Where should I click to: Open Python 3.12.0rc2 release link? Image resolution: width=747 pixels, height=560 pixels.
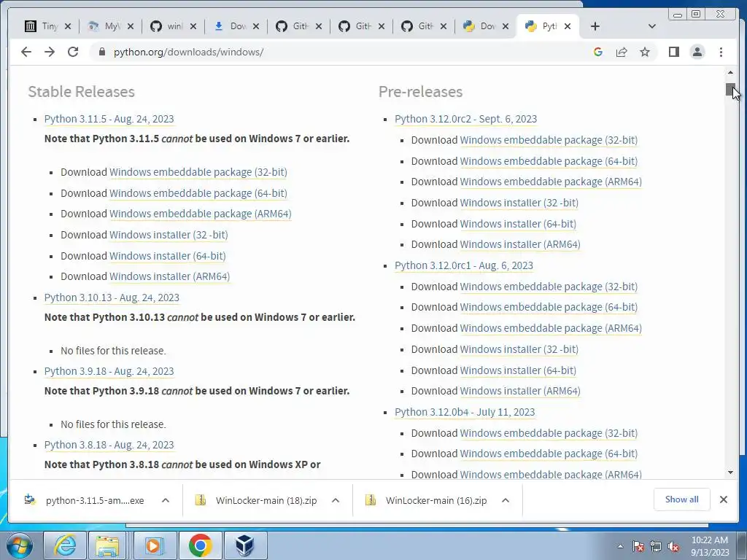(466, 119)
